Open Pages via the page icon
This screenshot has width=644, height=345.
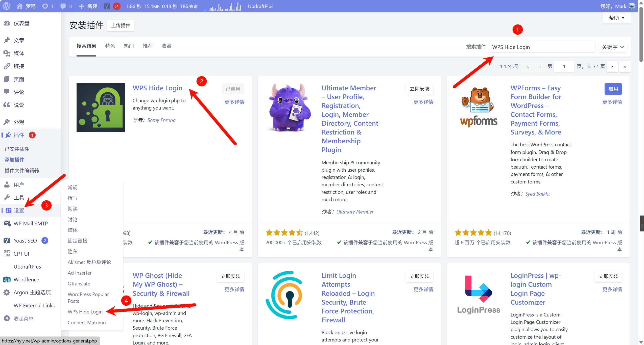(x=7, y=79)
